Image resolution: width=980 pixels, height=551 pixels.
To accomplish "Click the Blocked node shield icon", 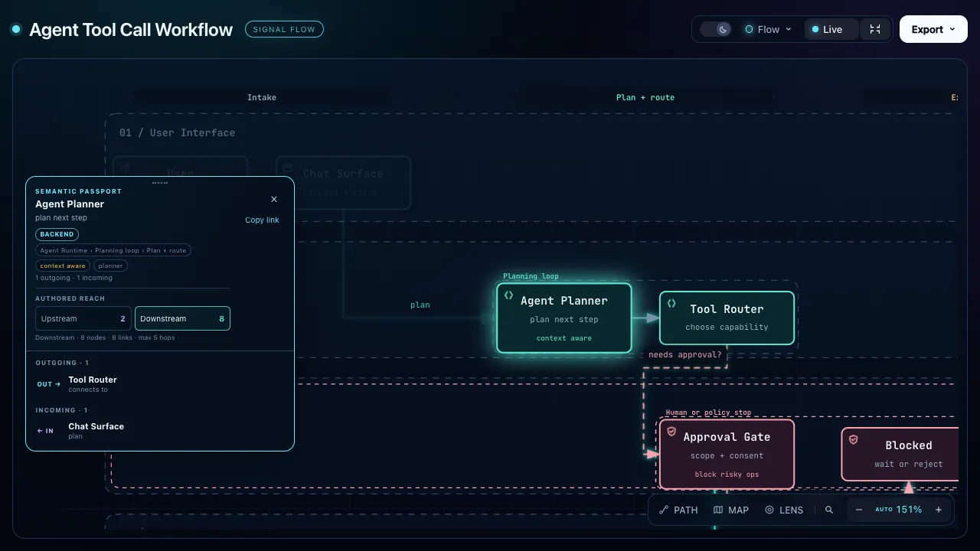I will pos(854,439).
